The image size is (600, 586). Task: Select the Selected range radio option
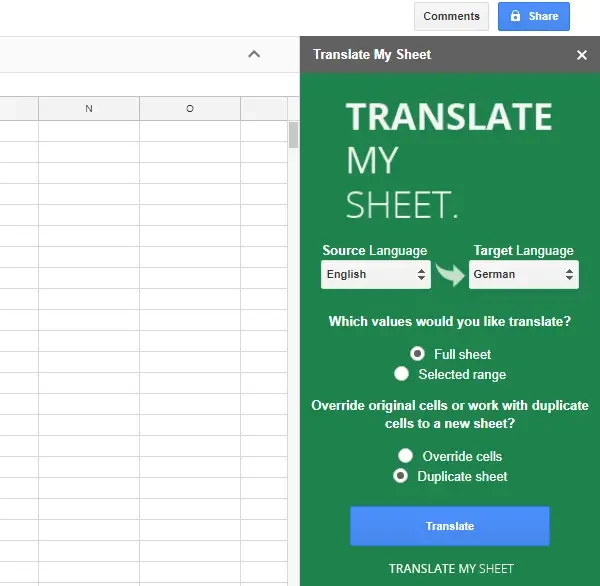402,374
